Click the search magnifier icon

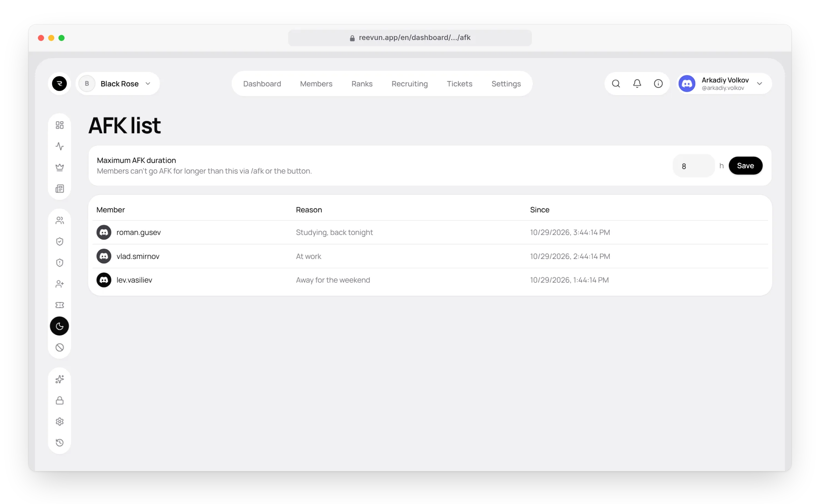616,83
